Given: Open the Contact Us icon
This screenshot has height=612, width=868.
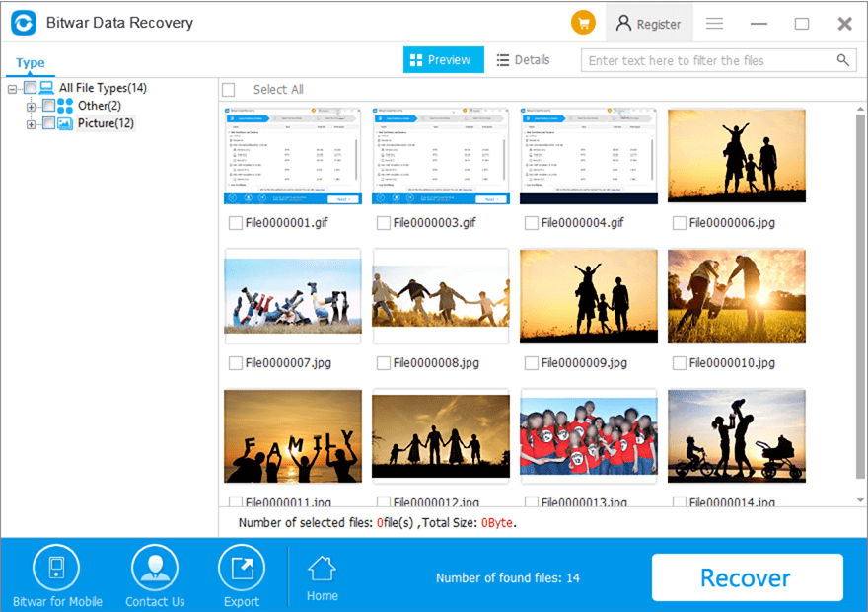Looking at the screenshot, I should [x=155, y=568].
